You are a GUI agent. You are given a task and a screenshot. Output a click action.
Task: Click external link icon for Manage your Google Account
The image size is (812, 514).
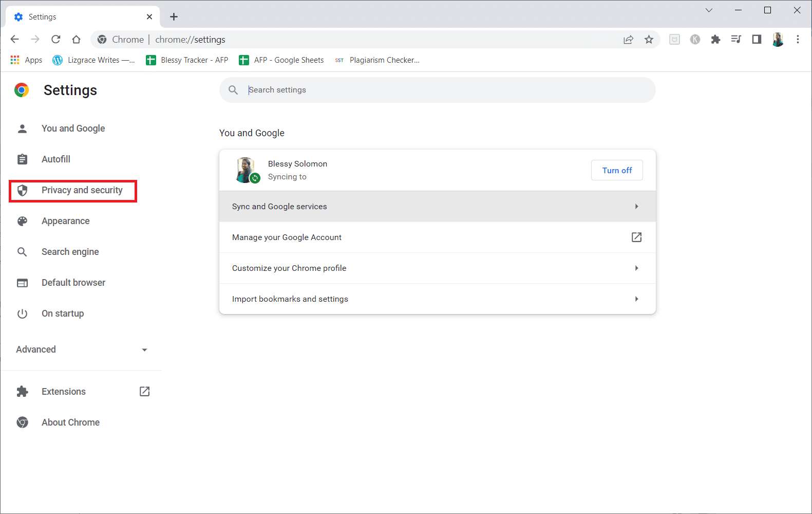(x=636, y=237)
